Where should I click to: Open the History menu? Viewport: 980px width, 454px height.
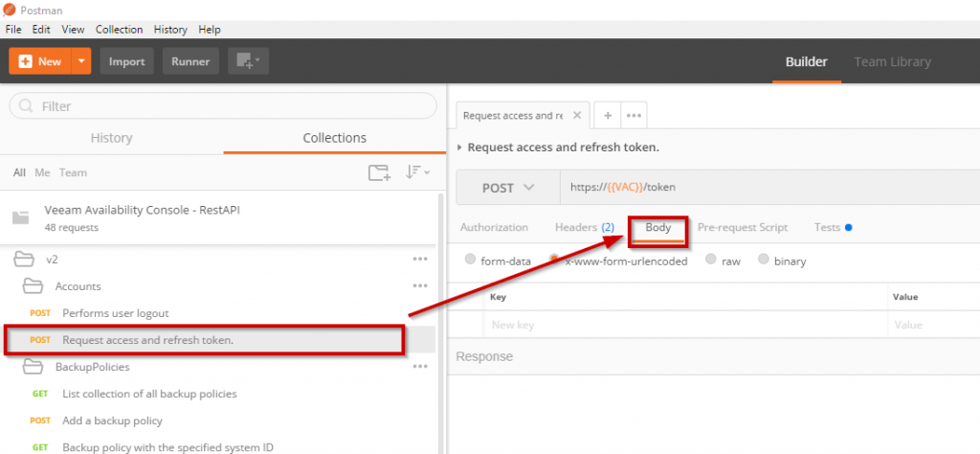[x=170, y=30]
